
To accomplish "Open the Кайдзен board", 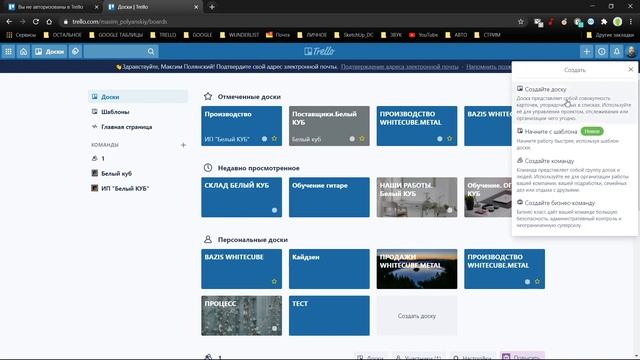I will coord(329,269).
